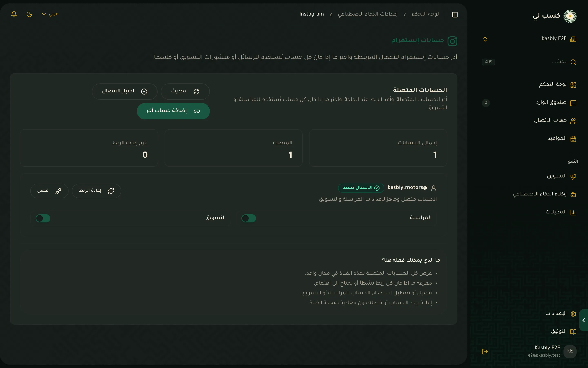
Task: Expand the Kasbly E2E workspace switcher
Action: (x=485, y=39)
